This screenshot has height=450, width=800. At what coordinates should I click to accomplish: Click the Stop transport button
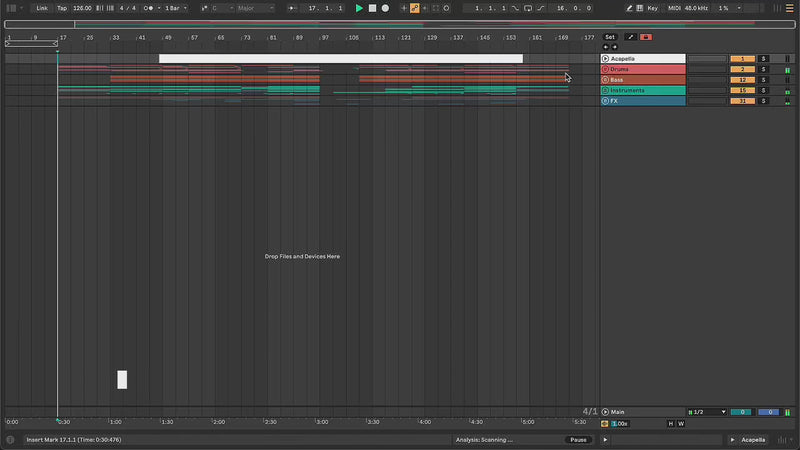coord(372,8)
